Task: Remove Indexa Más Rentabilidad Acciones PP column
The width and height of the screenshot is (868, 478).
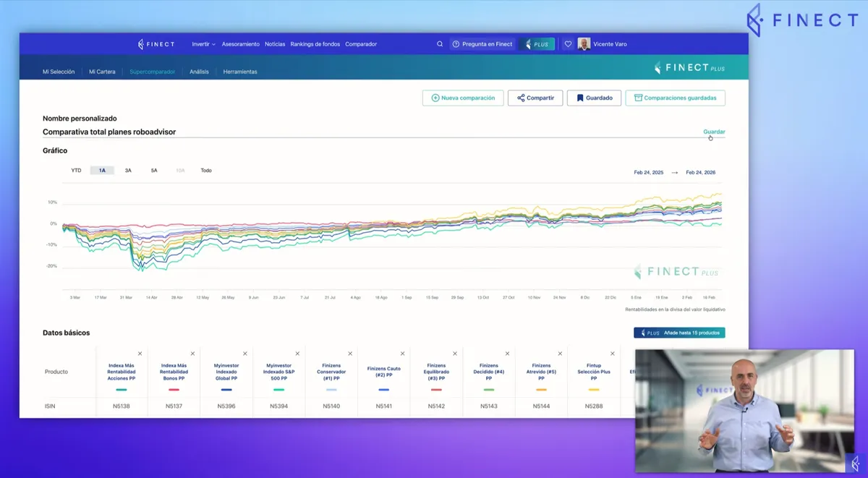Action: coord(140,354)
